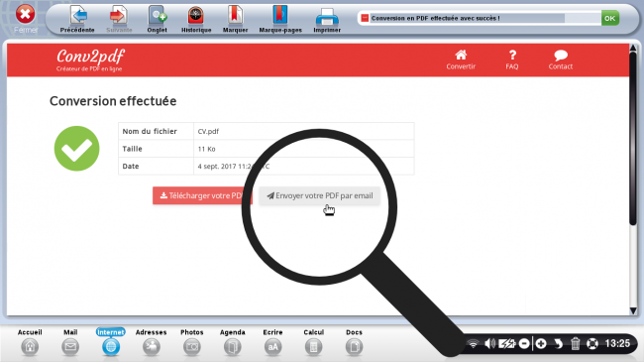This screenshot has width=644, height=362.
Task: Open the Mail app
Action: (70, 342)
